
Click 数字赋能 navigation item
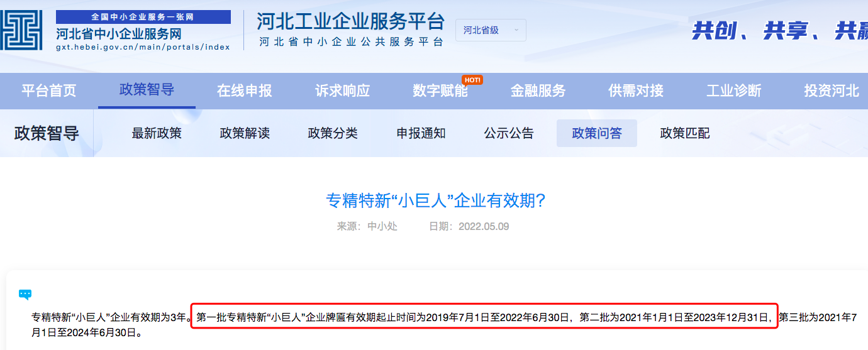440,90
